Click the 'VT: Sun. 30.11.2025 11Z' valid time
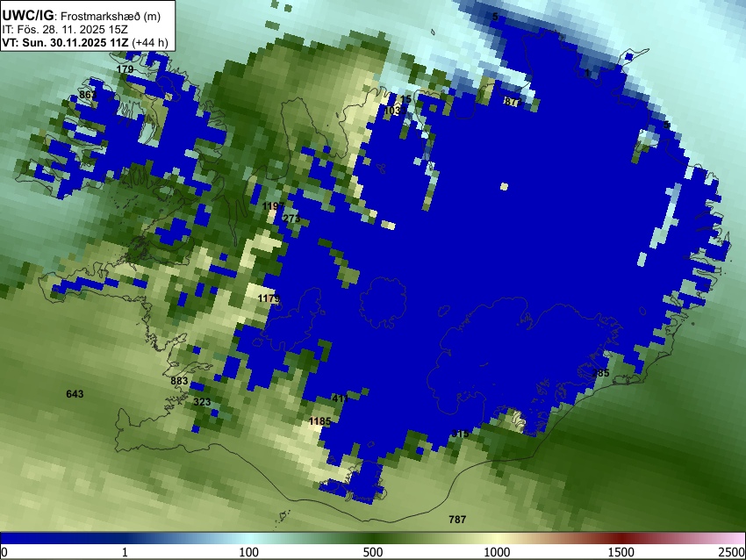This screenshot has width=746, height=560. (65, 42)
